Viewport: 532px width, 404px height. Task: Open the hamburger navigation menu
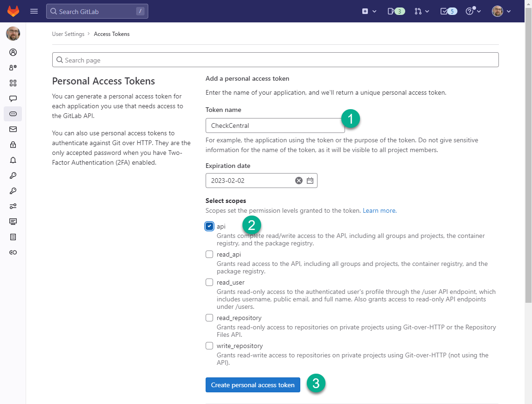[34, 11]
